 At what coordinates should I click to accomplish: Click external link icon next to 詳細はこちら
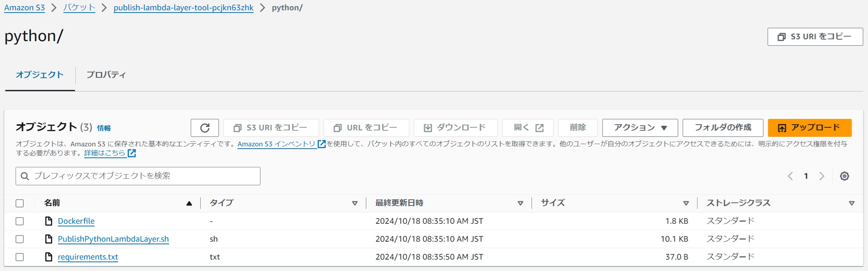[132, 153]
